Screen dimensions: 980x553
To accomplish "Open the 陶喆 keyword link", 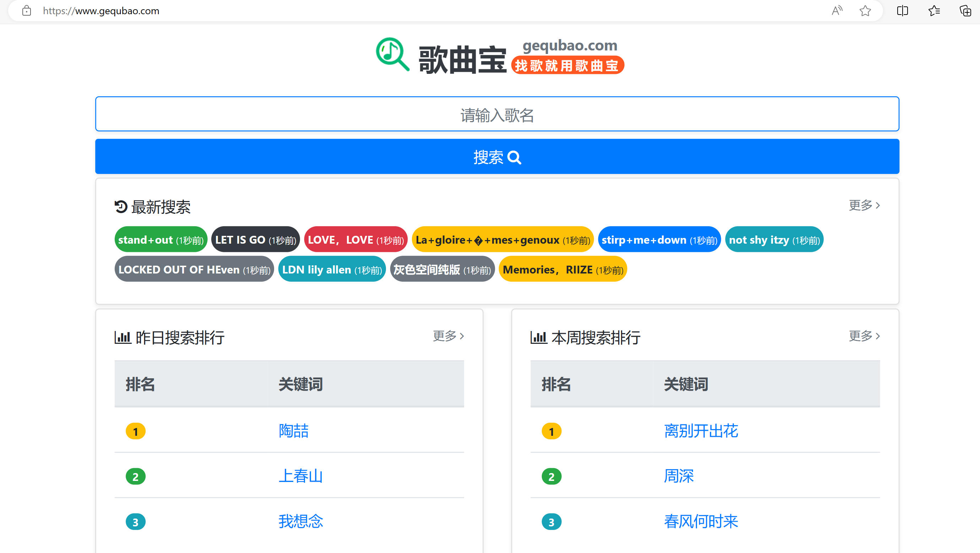I will 293,431.
